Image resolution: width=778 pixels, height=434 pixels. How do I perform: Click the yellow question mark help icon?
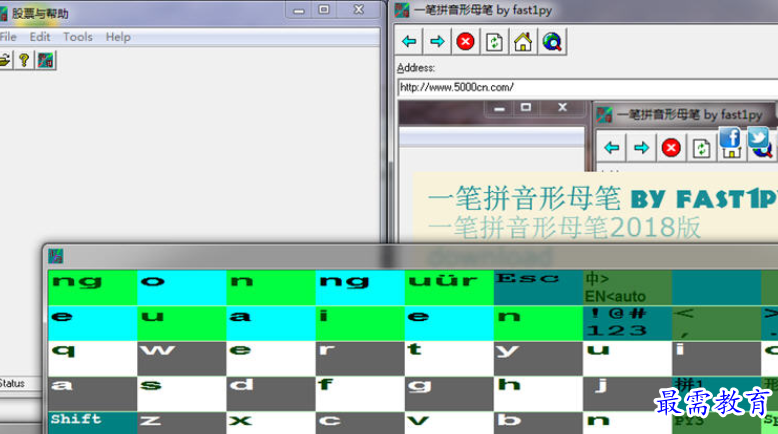(x=24, y=61)
